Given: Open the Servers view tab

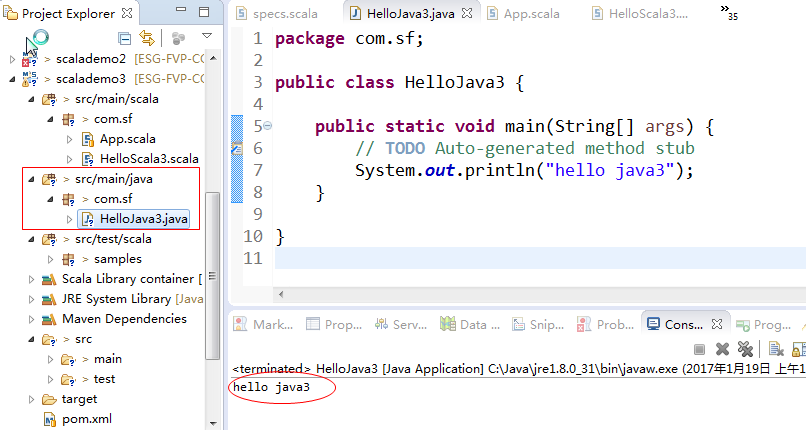Looking at the screenshot, I should point(401,325).
